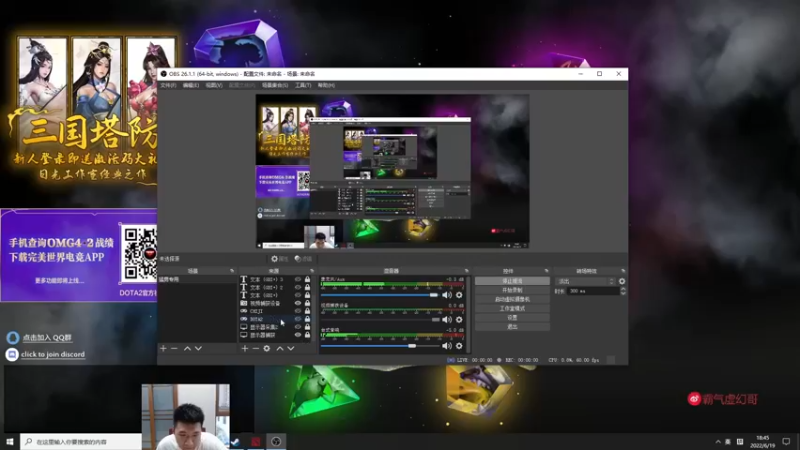Increase transition duration with up arrow
This screenshot has height=450, width=800.
(x=623, y=289)
